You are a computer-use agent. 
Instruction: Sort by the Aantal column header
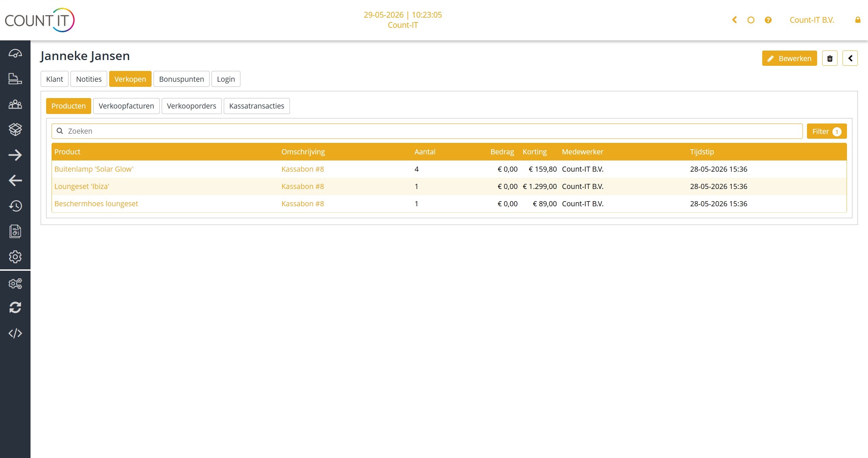click(425, 152)
